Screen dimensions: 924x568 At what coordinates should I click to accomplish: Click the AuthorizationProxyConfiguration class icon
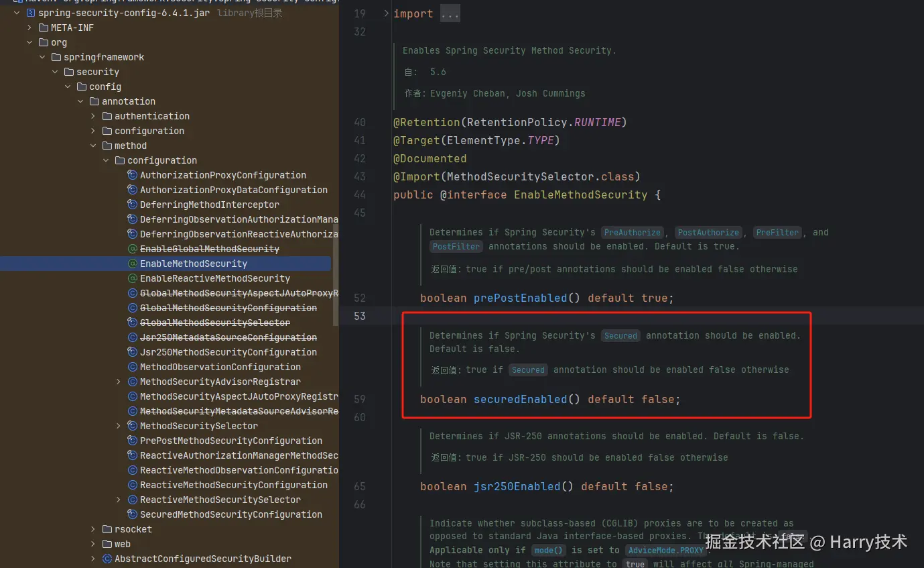133,175
